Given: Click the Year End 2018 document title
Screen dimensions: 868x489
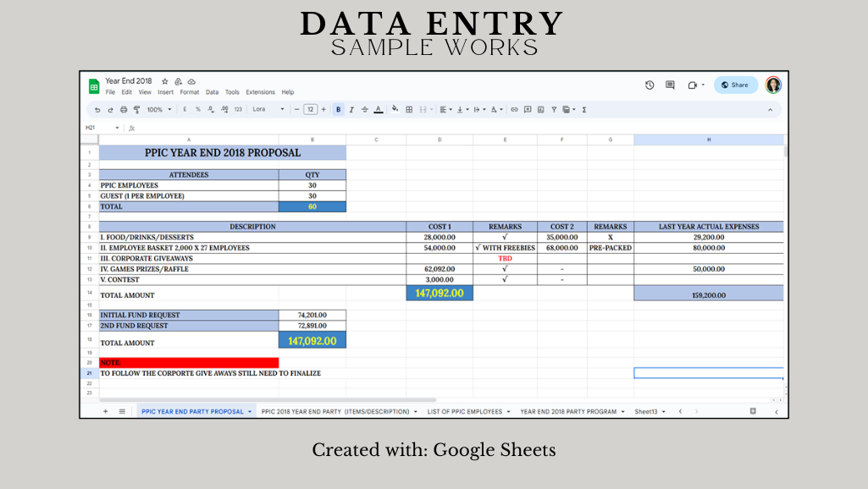Looking at the screenshot, I should coord(129,80).
